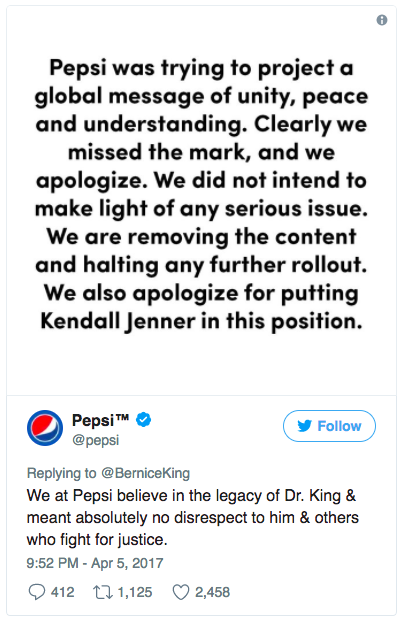The image size is (402, 623).
Task: Open the @BerniceKing mention link
Action: tap(145, 473)
